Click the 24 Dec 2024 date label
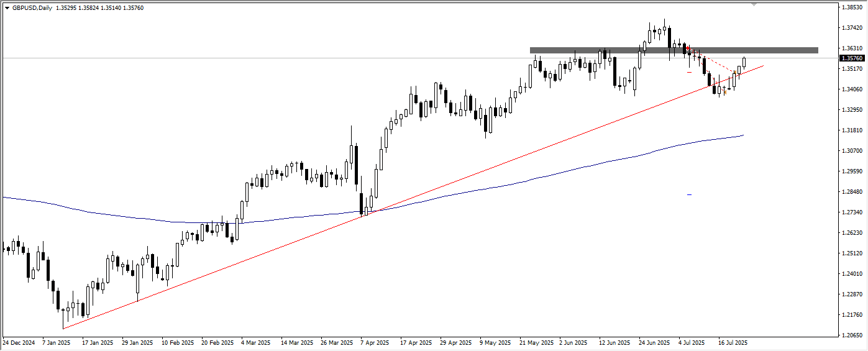Viewport: 868px width, 351px height. (19, 342)
